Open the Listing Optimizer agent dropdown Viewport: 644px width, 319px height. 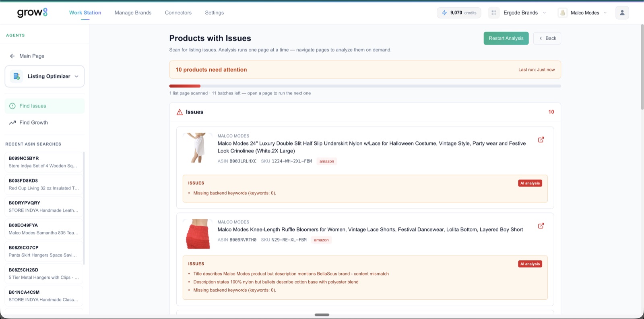tap(45, 76)
